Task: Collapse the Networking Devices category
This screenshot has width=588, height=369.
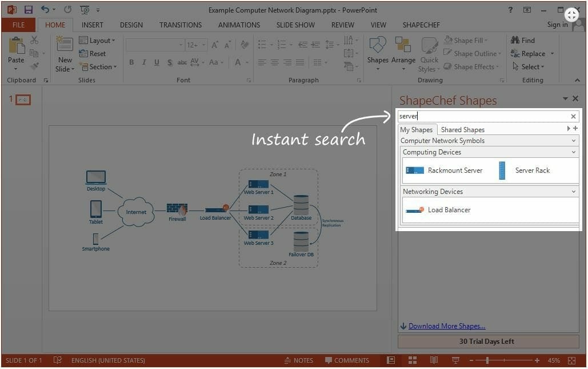Action: click(x=574, y=192)
